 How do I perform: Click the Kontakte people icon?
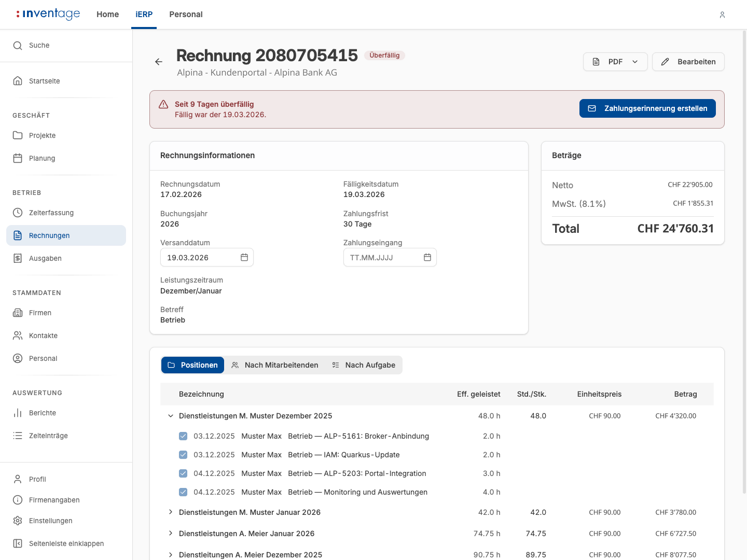click(x=18, y=335)
